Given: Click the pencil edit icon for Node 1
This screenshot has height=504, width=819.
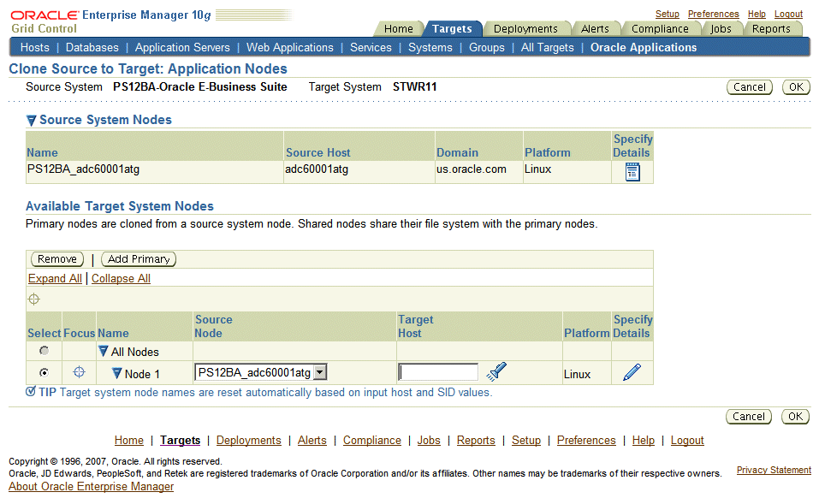Looking at the screenshot, I should (632, 372).
